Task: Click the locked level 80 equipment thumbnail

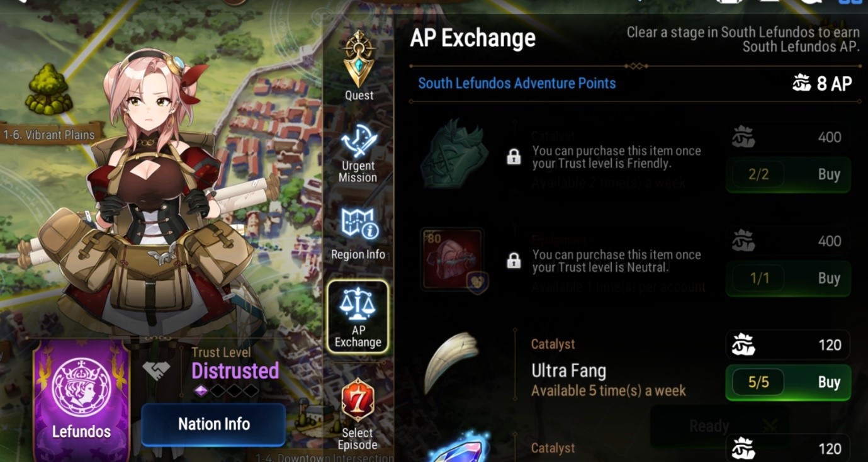Action: [x=451, y=259]
